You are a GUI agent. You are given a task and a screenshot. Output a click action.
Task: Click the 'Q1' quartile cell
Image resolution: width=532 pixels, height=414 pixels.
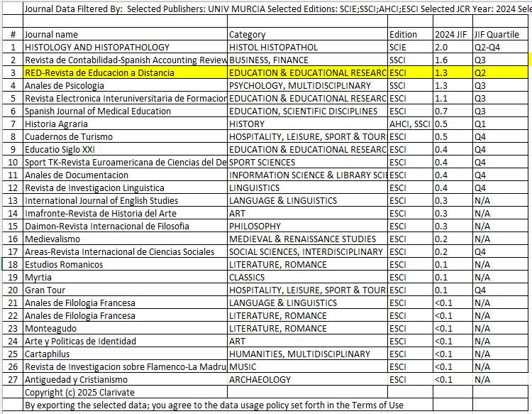pos(501,124)
